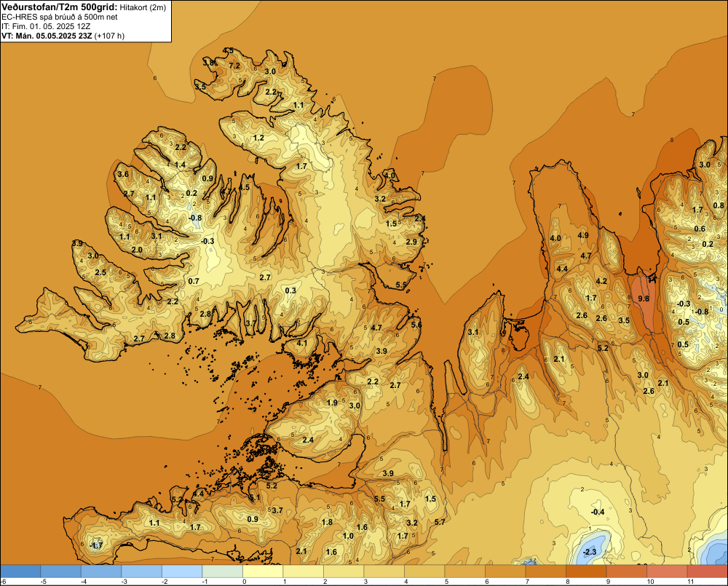This screenshot has height=586, width=728.
Task: Click the legend scale label 11
Action: pyautogui.click(x=690, y=582)
